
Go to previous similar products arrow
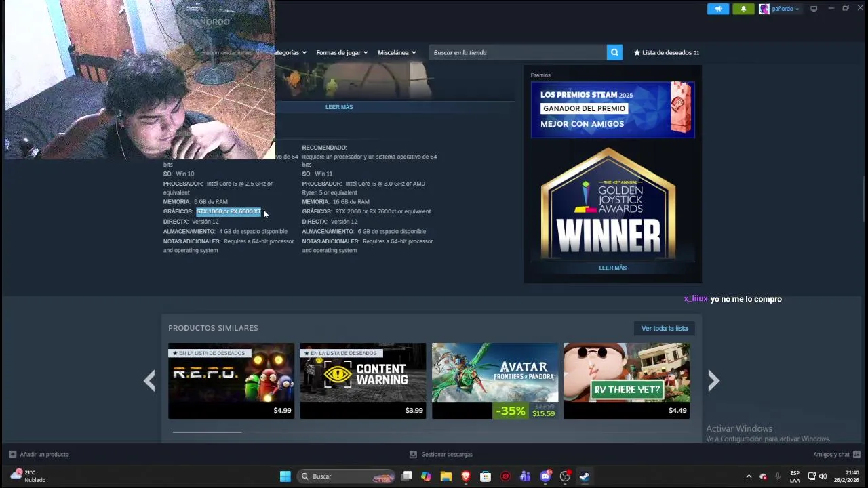pyautogui.click(x=150, y=381)
